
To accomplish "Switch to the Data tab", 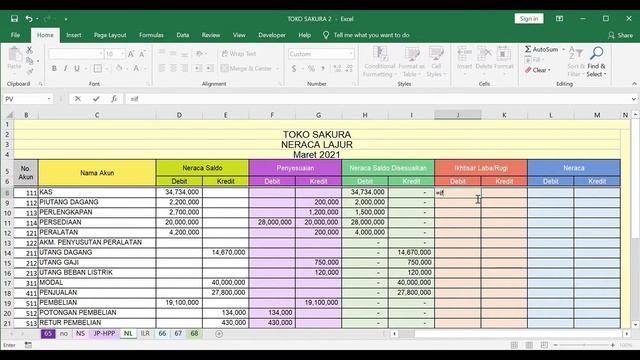I will [x=182, y=35].
